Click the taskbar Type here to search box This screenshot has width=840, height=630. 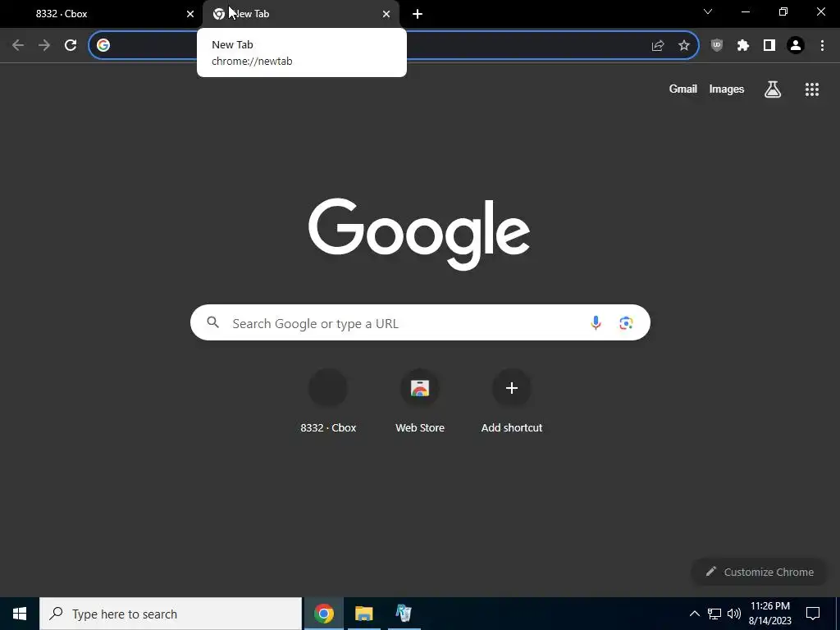click(x=171, y=614)
